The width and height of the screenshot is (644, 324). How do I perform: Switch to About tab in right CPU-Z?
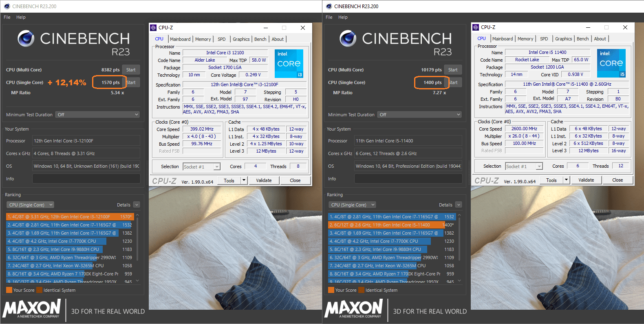tap(600, 39)
